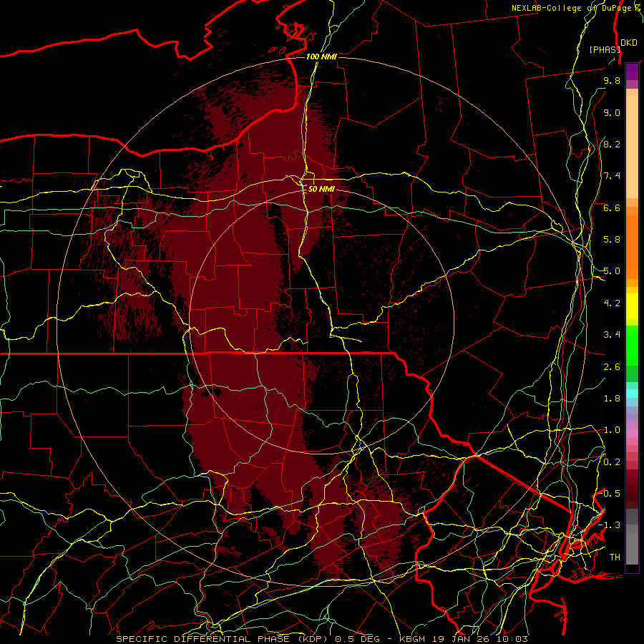Select the bright green swatch in color bar
The height and width of the screenshot is (644, 644).
click(x=632, y=345)
